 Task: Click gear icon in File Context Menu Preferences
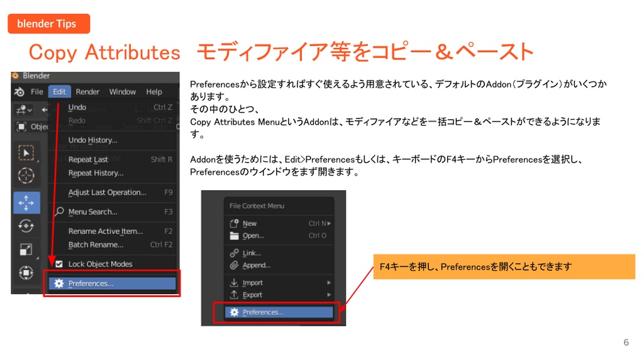click(234, 312)
